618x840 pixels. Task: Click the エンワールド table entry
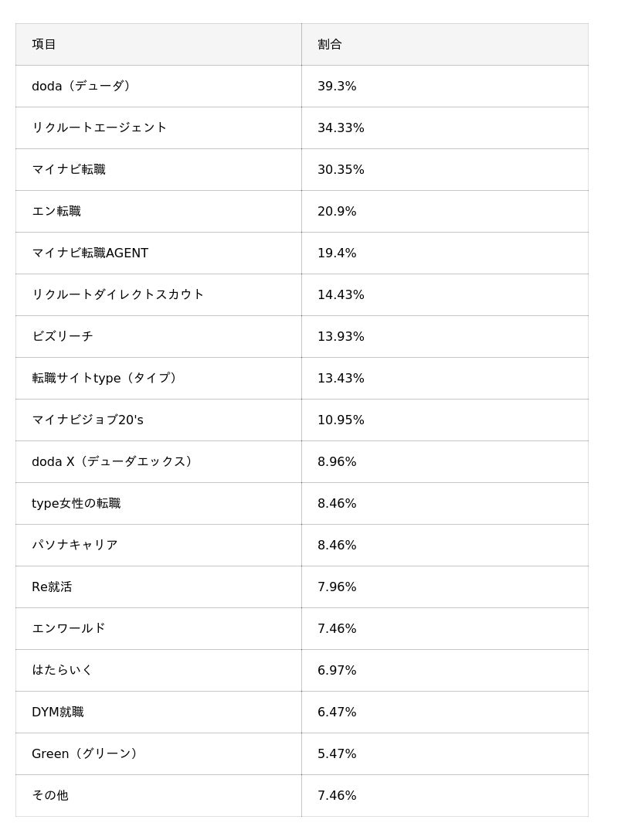pyautogui.click(x=69, y=629)
